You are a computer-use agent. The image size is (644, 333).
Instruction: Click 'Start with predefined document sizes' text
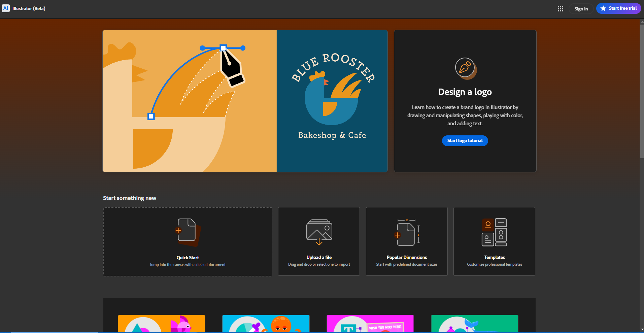coord(407,264)
